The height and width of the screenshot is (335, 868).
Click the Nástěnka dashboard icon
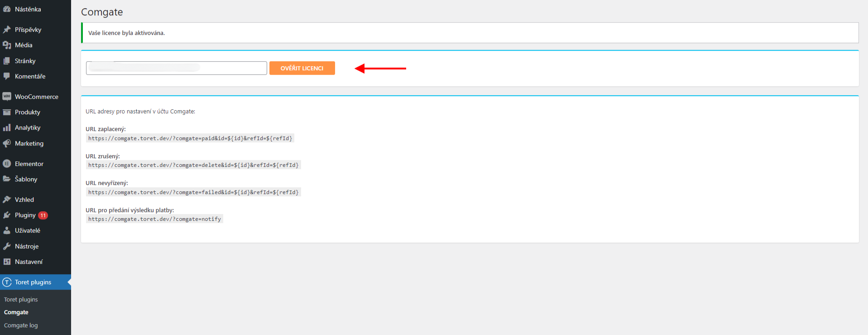coord(7,9)
